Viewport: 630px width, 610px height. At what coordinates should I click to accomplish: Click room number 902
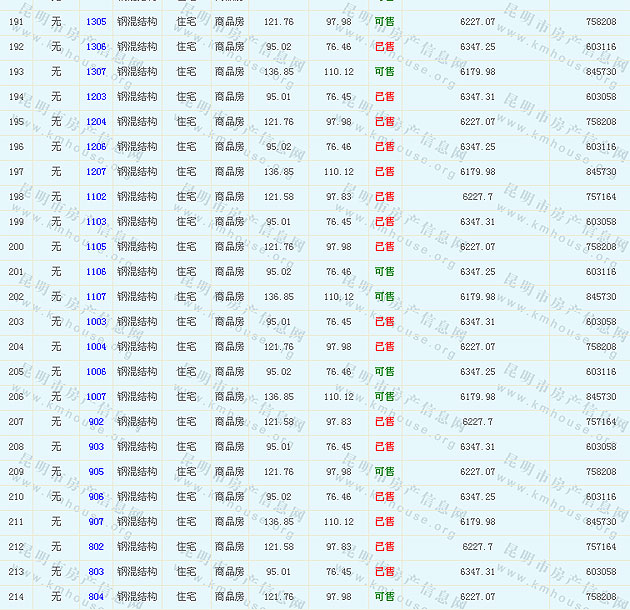(x=96, y=422)
